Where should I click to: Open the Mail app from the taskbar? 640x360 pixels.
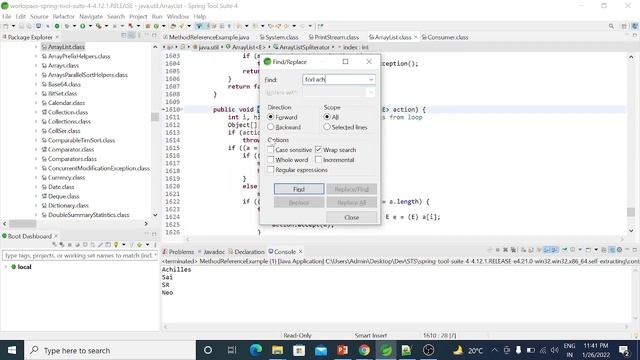321,350
